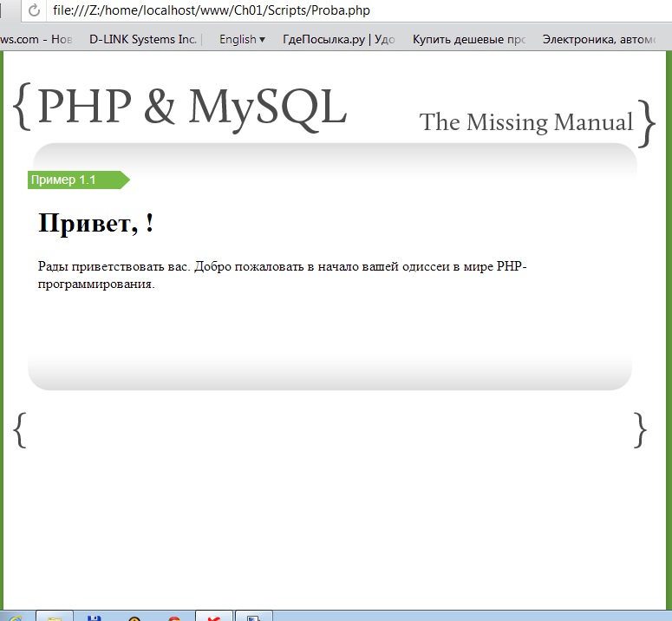Click The Missing Manual subtitle text
Screen dimensions: 672x621
coord(526,122)
